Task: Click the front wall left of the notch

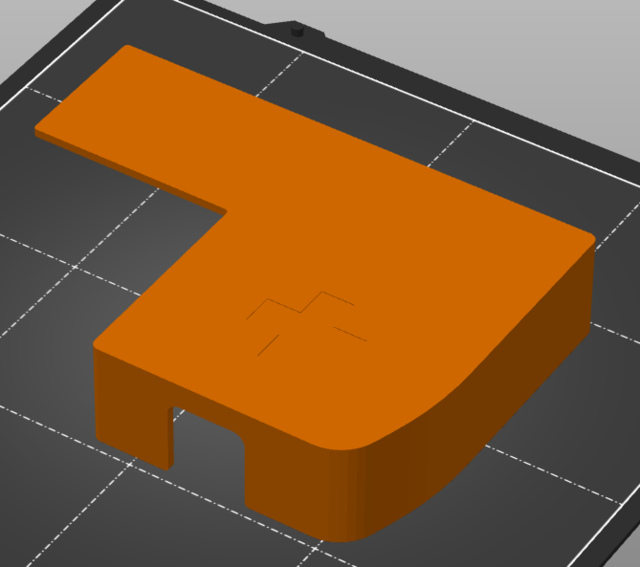Action: click(132, 405)
